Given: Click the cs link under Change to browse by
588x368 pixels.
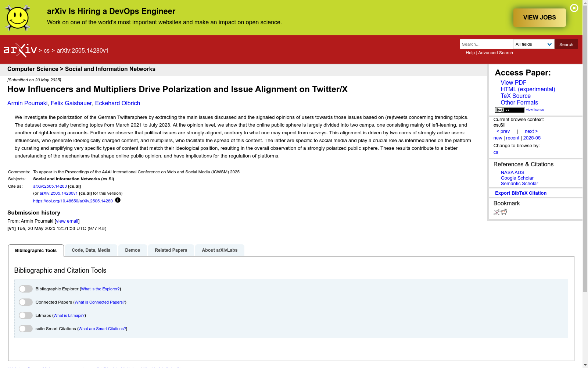Looking at the screenshot, I should (x=496, y=152).
